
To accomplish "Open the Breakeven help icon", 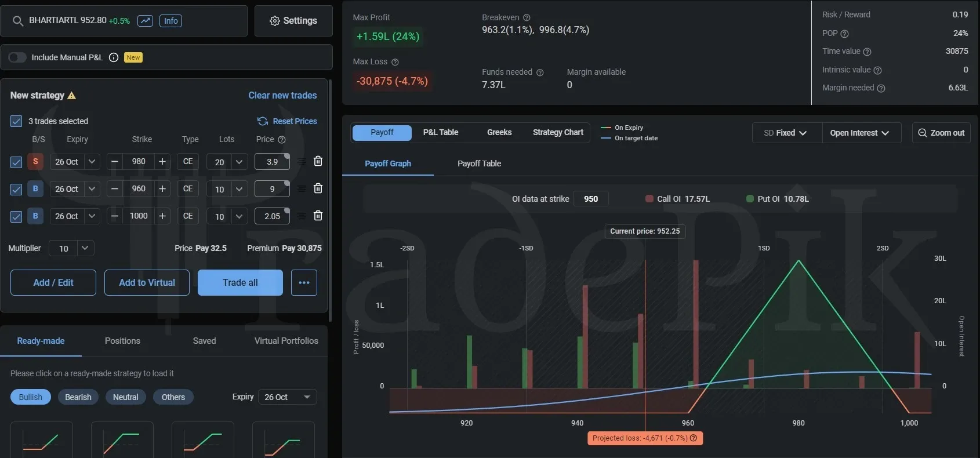I will [x=527, y=18].
